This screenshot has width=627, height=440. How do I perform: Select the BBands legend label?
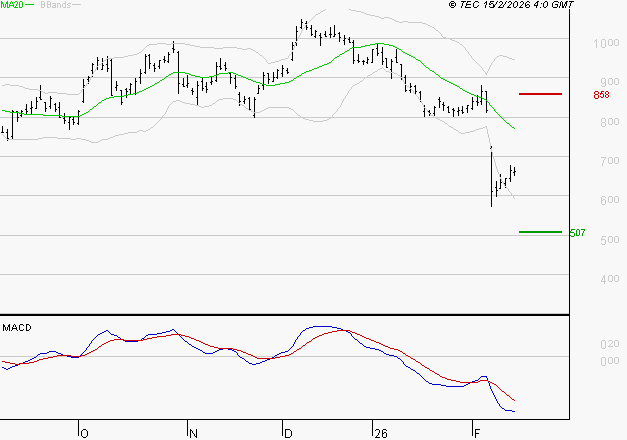(x=56, y=5)
